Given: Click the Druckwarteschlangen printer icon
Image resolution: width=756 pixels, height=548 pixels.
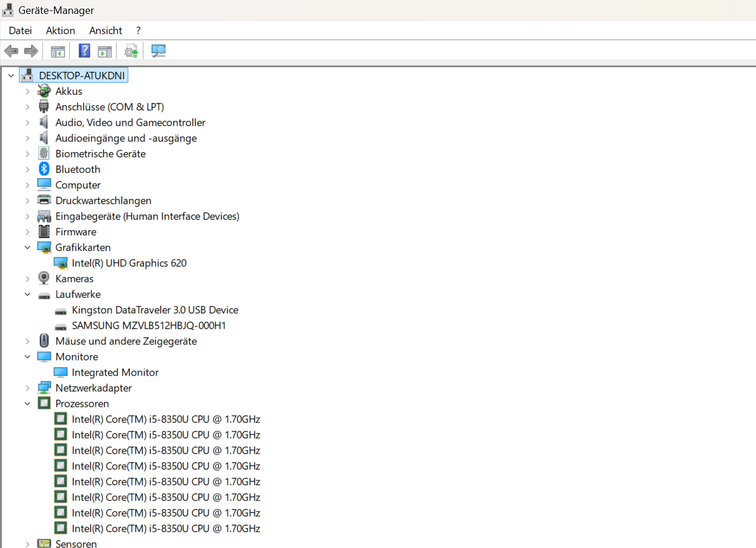Looking at the screenshot, I should click(44, 200).
